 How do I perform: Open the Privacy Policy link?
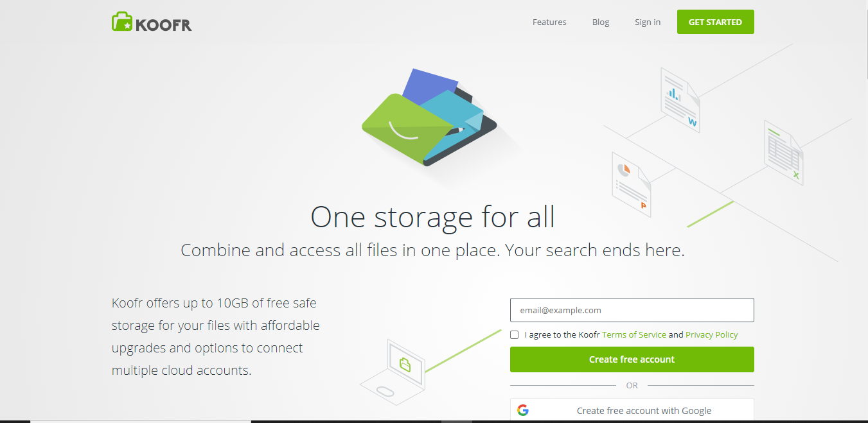tap(711, 334)
